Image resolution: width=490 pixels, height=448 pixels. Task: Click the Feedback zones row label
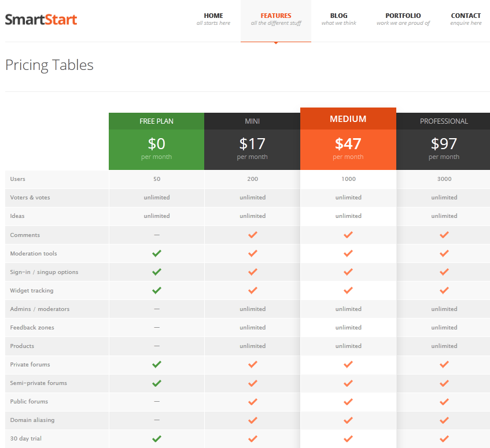point(32,327)
